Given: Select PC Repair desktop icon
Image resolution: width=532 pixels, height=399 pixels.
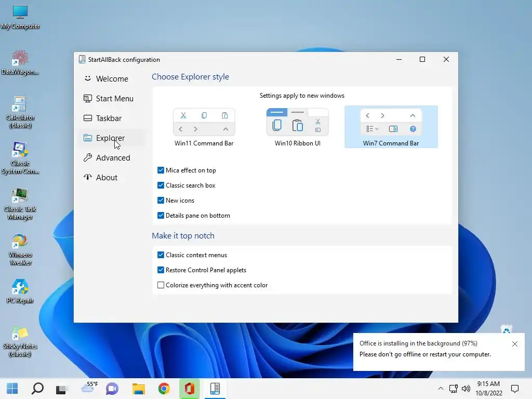Looking at the screenshot, I should [20, 291].
